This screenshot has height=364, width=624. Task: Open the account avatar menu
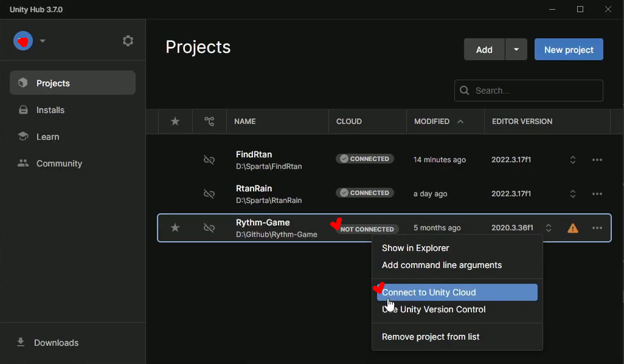tap(23, 41)
